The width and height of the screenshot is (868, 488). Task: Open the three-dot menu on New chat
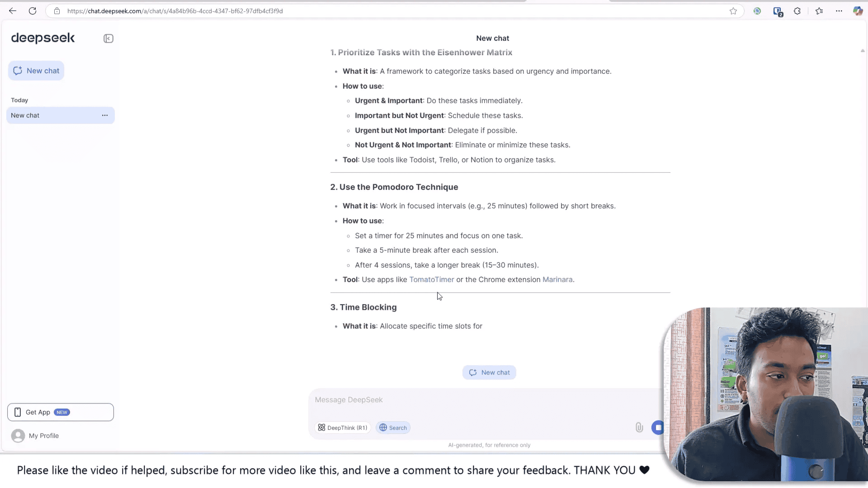105,115
